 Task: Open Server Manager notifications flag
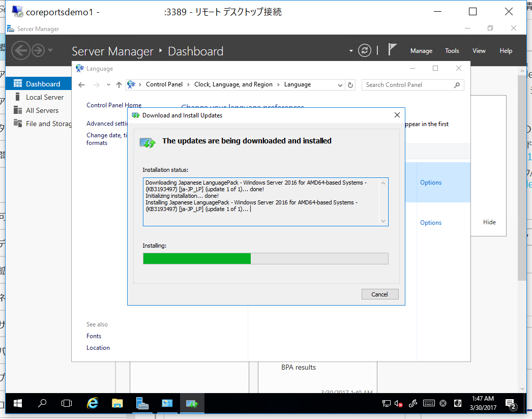(x=392, y=49)
